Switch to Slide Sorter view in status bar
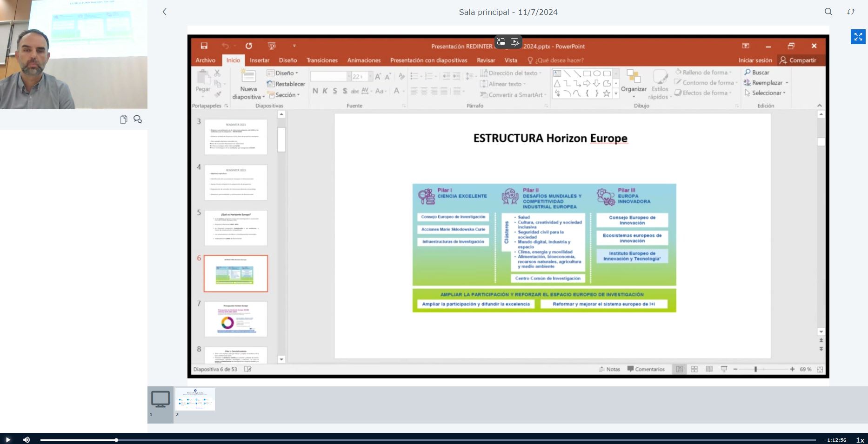This screenshot has height=444, width=868. click(694, 369)
